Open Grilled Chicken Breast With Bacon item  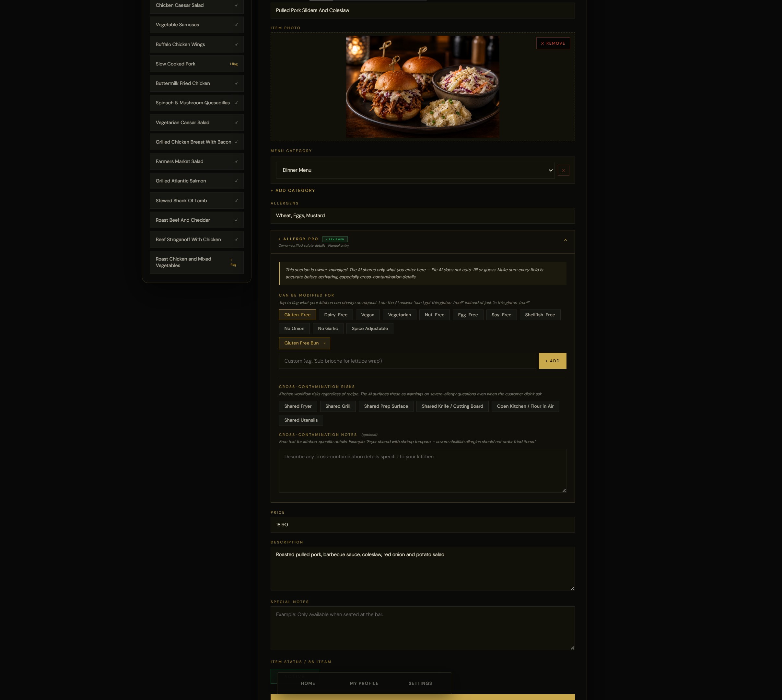pos(197,142)
